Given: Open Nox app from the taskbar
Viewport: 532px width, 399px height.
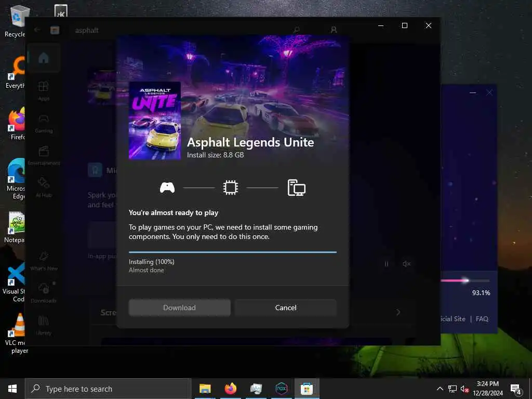Looking at the screenshot, I should pyautogui.click(x=281, y=389).
